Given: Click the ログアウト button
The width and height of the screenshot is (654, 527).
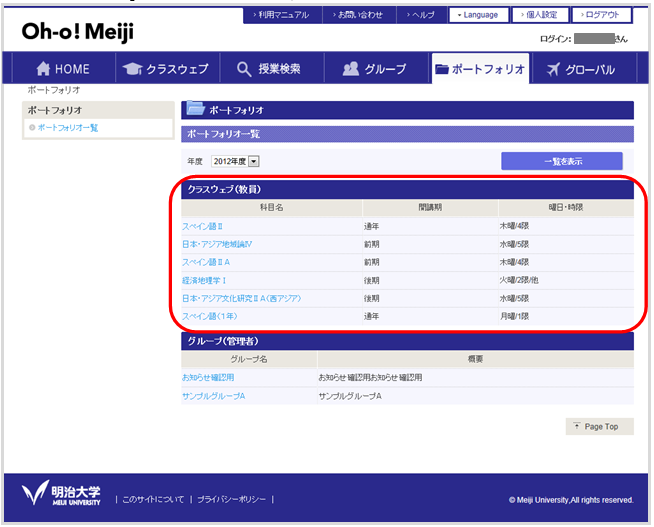Looking at the screenshot, I should pyautogui.click(x=601, y=15).
